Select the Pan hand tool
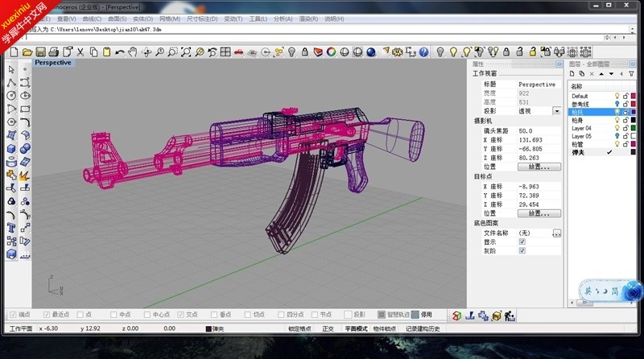This screenshot has width=644, height=359. pos(132,52)
